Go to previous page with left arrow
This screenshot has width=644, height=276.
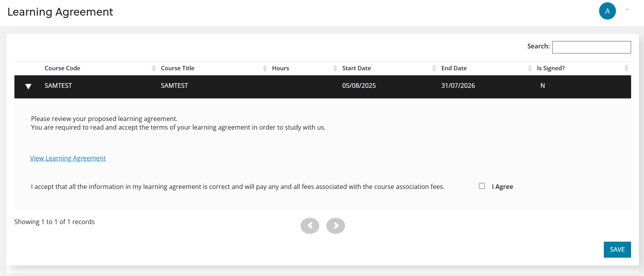pyautogui.click(x=310, y=226)
